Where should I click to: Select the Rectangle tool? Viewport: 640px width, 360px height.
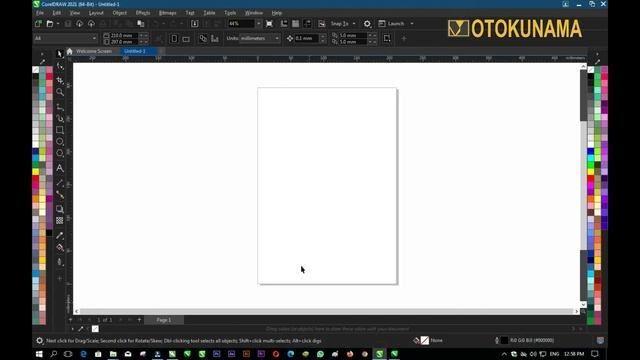click(60, 130)
